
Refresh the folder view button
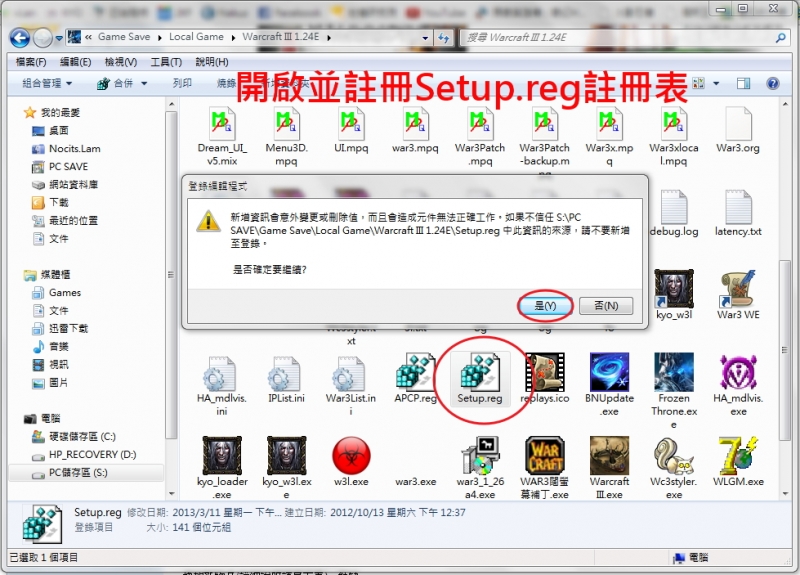pos(443,37)
